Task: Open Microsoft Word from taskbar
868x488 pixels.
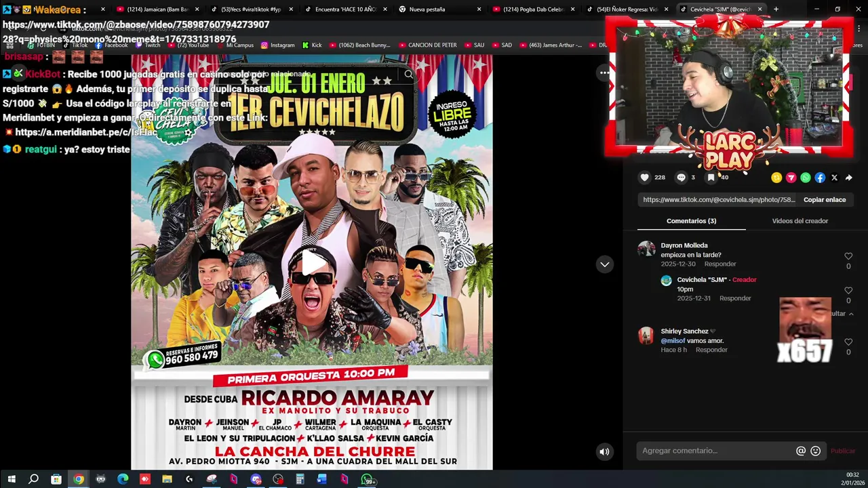Action: click(321, 479)
